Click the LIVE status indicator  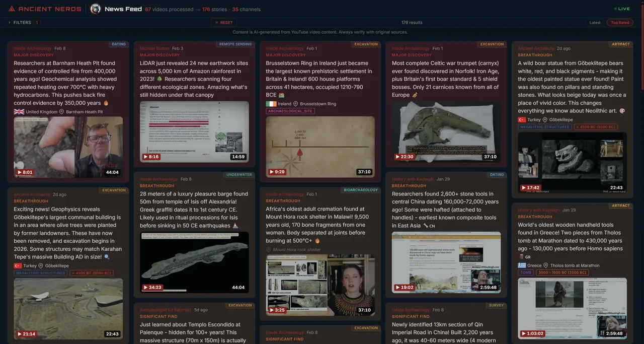pos(621,8)
